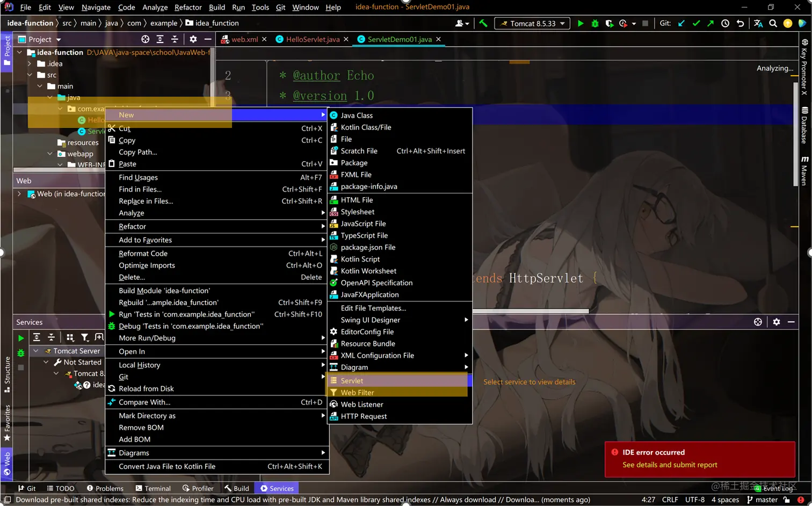Collapse the main folder
Viewport: 812px width, 506px height.
40,86
